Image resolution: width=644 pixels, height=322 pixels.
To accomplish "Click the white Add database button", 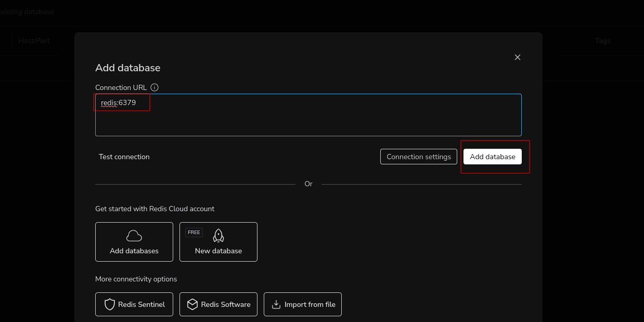I will click(x=492, y=157).
